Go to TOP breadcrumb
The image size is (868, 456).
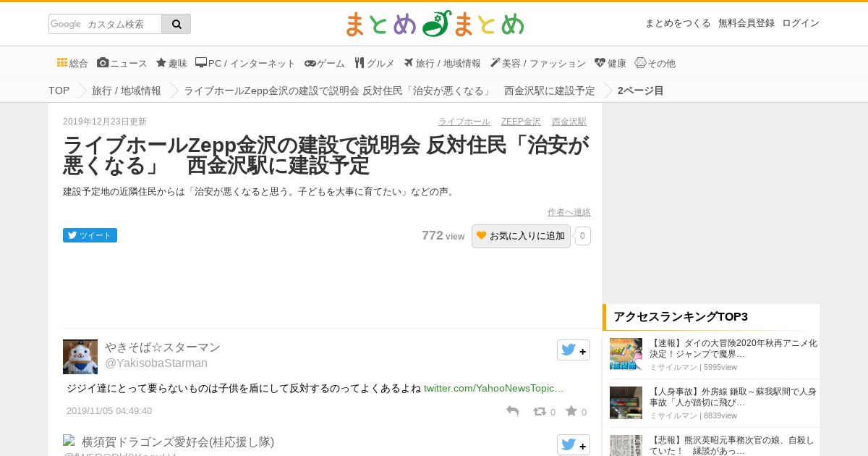pyautogui.click(x=59, y=90)
